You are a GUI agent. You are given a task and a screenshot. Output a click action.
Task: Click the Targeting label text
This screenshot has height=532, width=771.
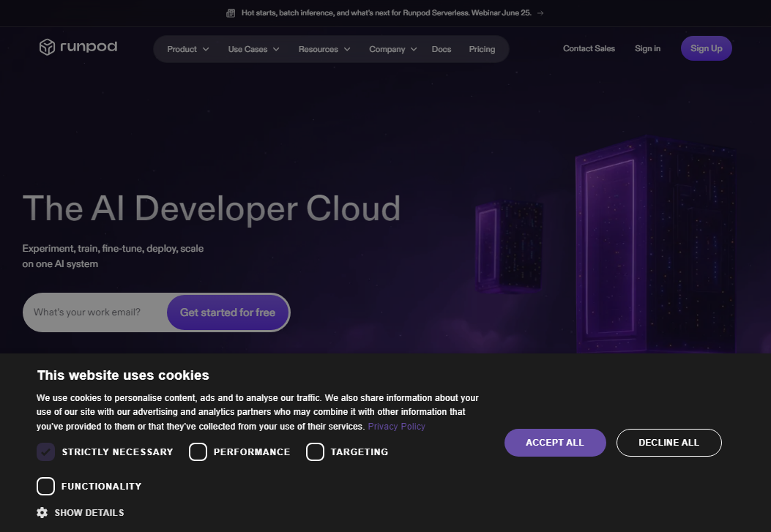pos(360,452)
